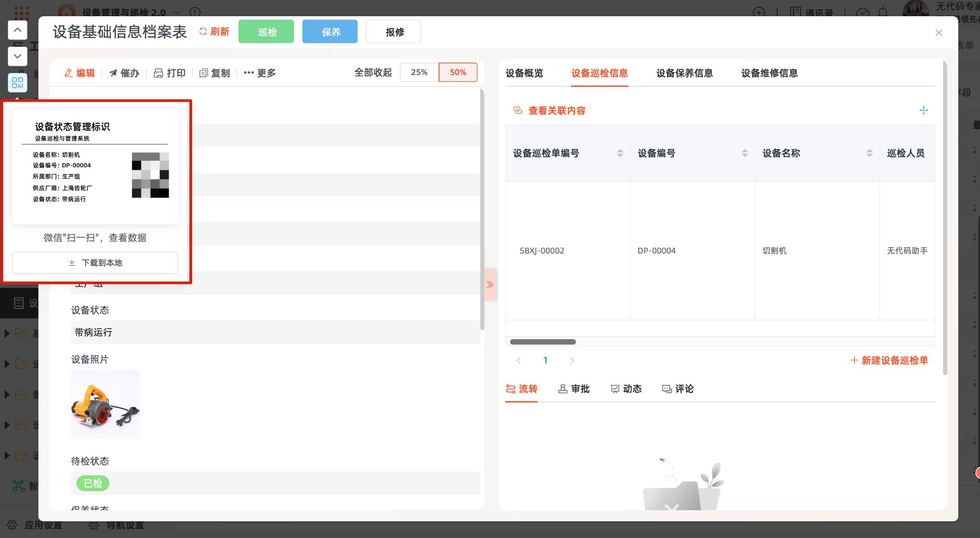
Task: Sort by 设备编号 column arrows
Action: tap(745, 153)
